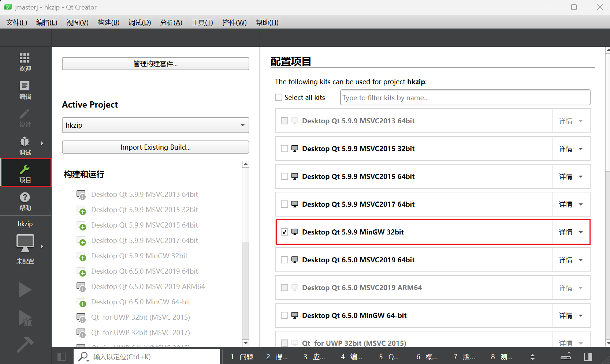Expand details (详情) for MinGW 32bit
The width and height of the screenshot is (610, 364).
[x=571, y=232]
